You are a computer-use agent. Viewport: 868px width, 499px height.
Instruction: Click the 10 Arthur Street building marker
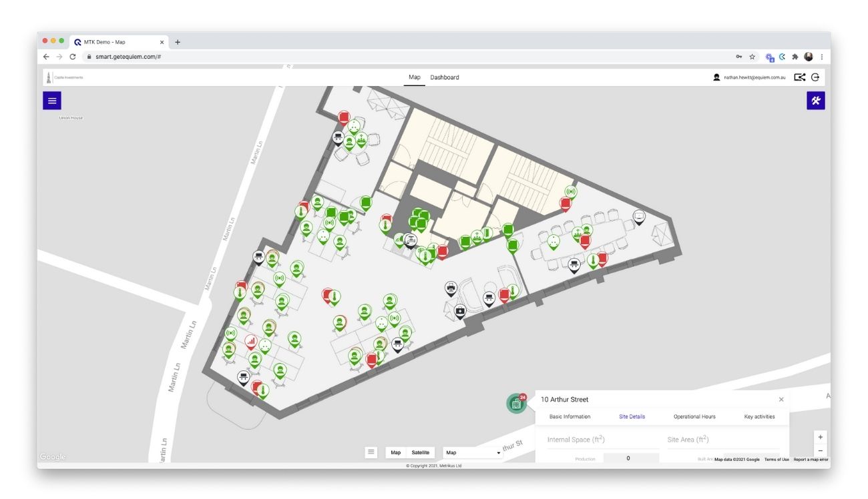coord(515,404)
